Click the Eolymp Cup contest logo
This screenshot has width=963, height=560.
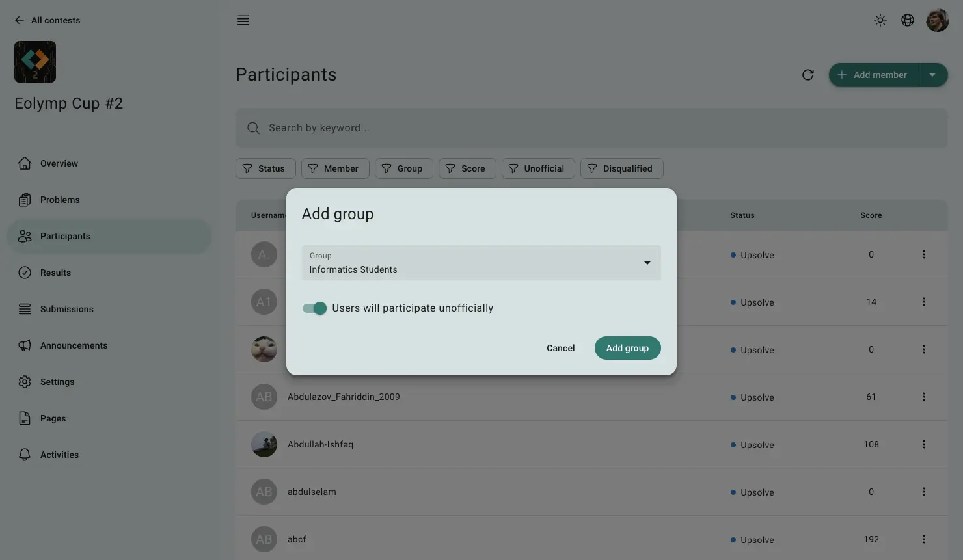click(x=35, y=62)
